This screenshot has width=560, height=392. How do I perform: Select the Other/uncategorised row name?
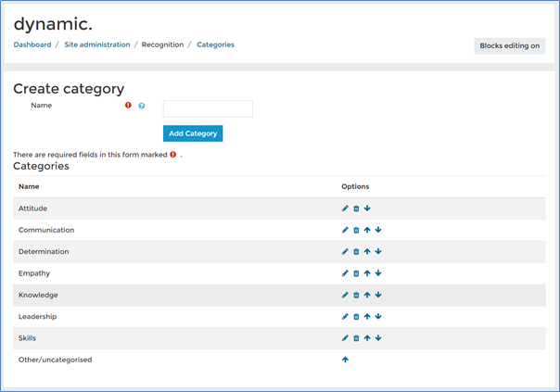(x=55, y=360)
